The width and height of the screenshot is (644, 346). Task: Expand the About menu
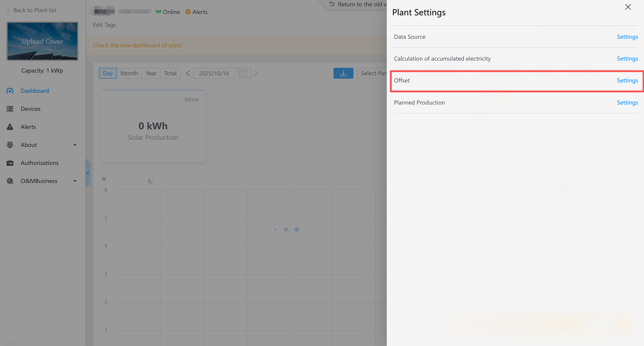click(74, 145)
